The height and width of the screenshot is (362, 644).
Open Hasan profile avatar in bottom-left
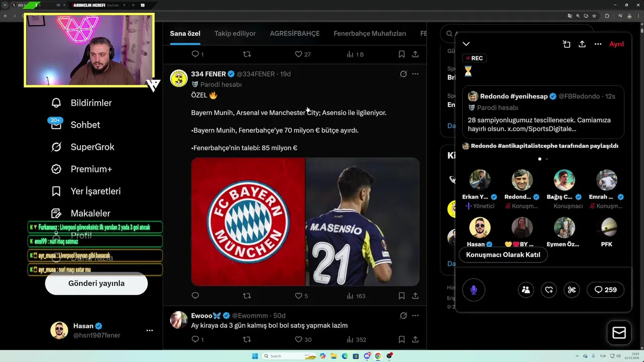pyautogui.click(x=59, y=330)
